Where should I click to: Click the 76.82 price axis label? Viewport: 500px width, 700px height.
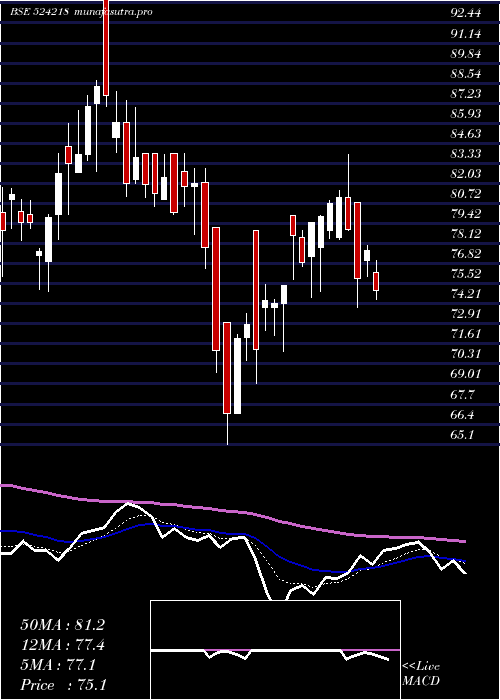466,254
